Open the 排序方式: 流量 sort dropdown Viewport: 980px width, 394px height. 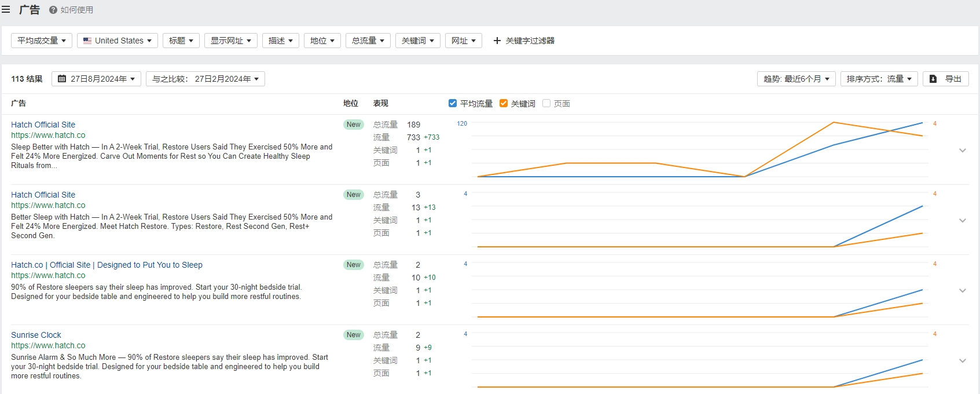pyautogui.click(x=879, y=79)
